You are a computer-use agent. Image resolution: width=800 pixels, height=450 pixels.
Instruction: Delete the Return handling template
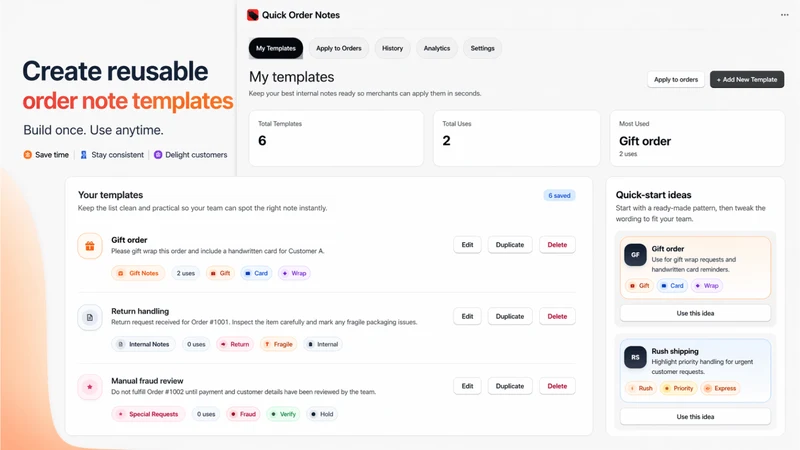[557, 316]
